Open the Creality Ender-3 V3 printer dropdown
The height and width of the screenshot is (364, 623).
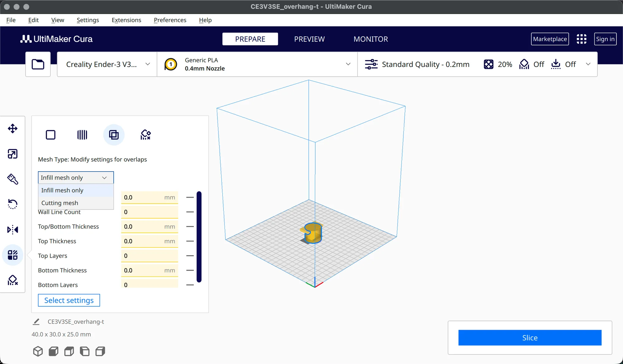pos(107,64)
